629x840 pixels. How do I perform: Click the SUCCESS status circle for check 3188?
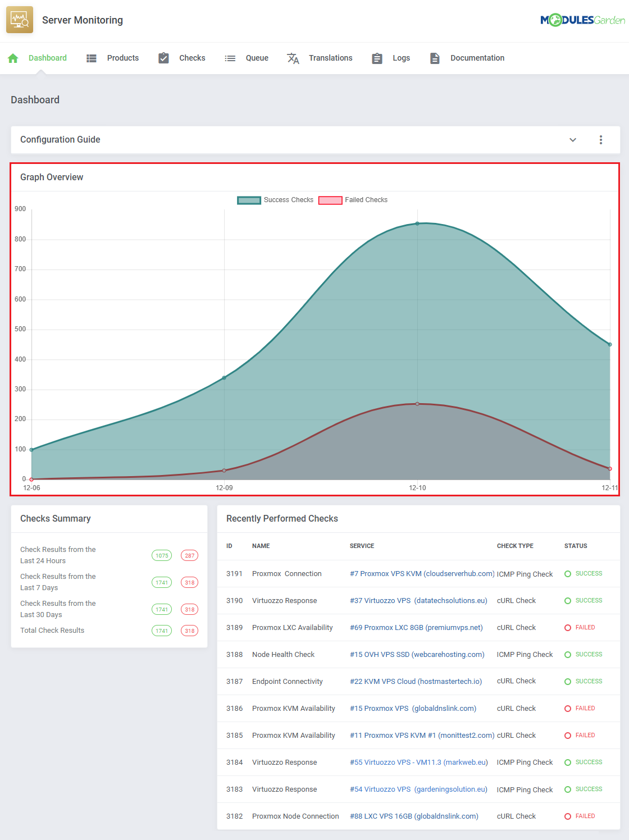point(568,655)
